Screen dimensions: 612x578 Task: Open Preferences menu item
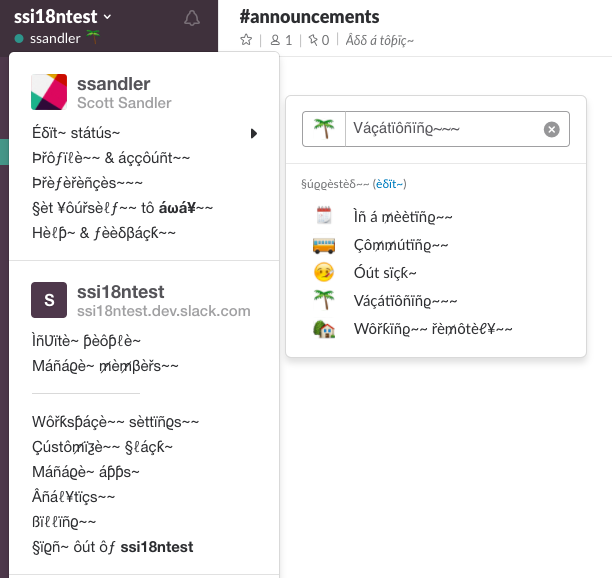[x=87, y=183]
